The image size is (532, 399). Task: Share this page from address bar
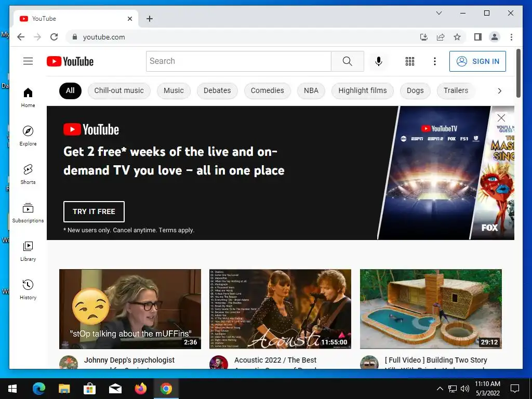[x=441, y=37]
